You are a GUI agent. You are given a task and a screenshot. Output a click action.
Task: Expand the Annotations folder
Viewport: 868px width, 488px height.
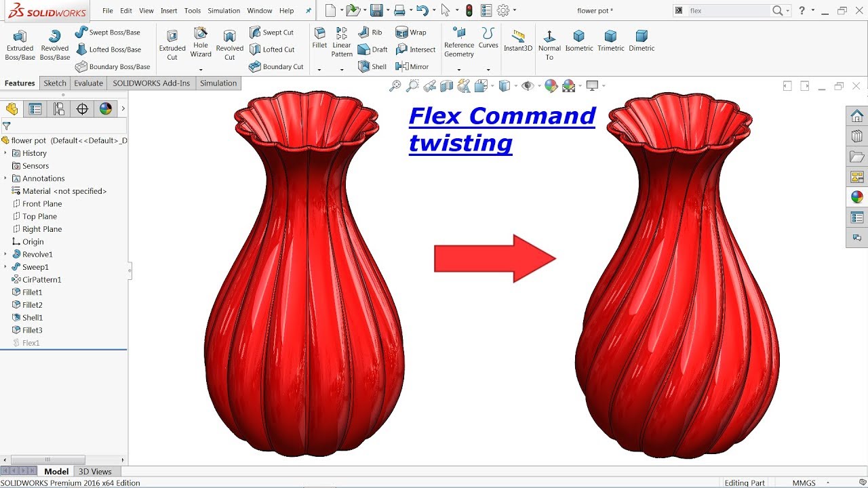click(5, 178)
